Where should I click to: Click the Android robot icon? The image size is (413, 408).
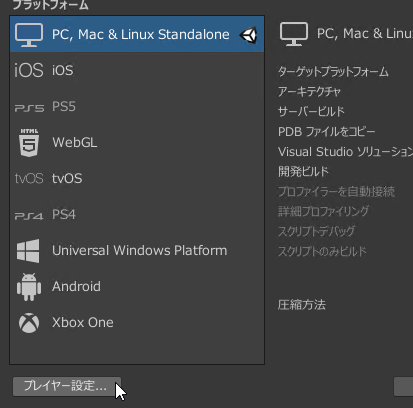click(29, 287)
